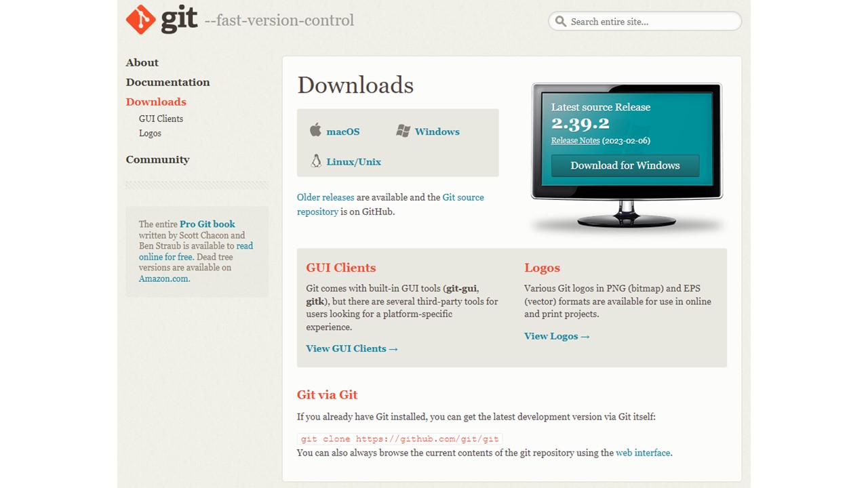The width and height of the screenshot is (868, 488).
Task: Click the --fast-version-control tagline
Action: 279,20
